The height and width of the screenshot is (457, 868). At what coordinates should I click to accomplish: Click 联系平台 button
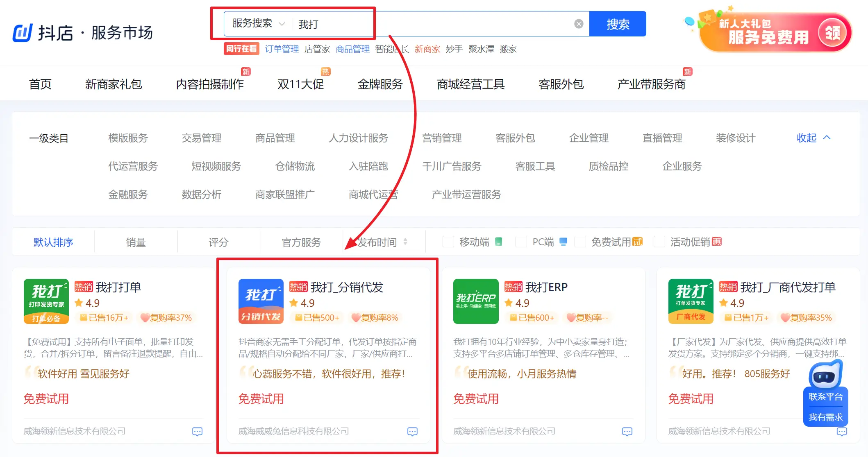(x=825, y=396)
